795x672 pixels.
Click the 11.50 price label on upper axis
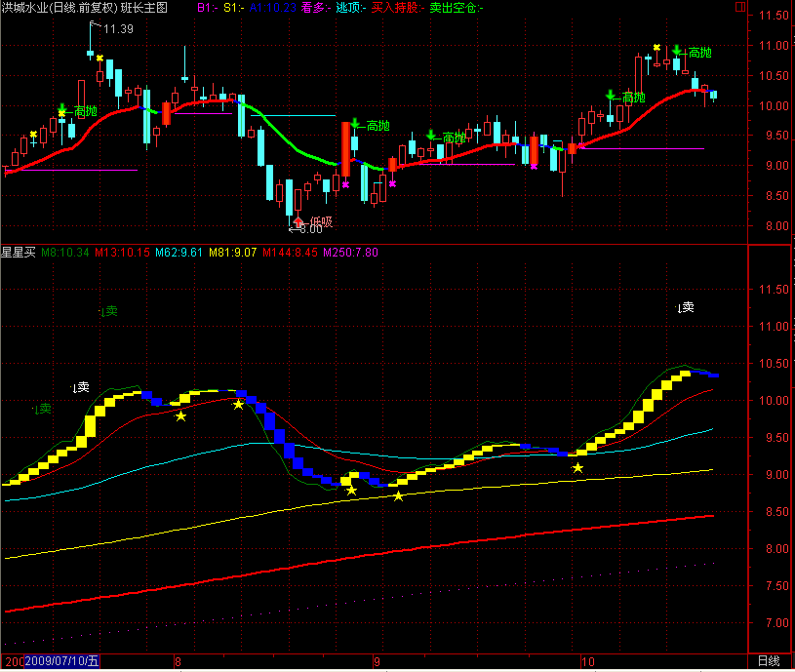click(775, 16)
